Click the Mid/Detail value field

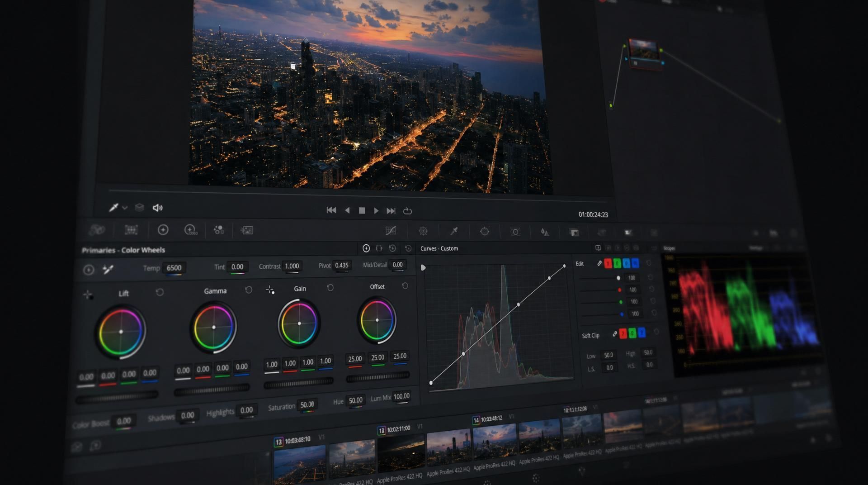pos(397,265)
